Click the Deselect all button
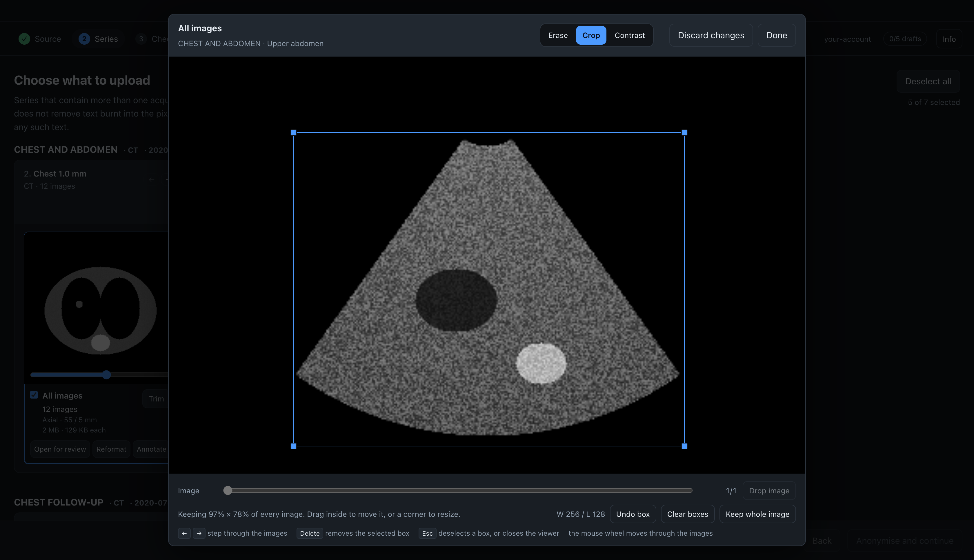The height and width of the screenshot is (560, 974). 928,81
